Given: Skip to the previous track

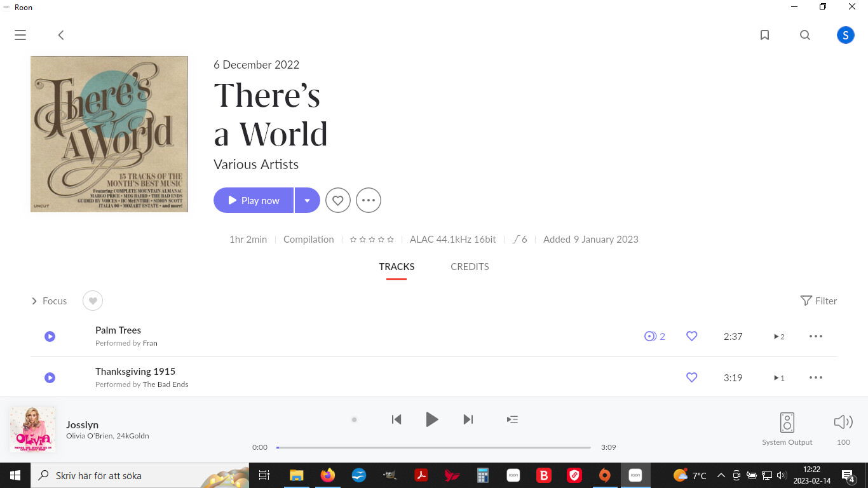Looking at the screenshot, I should (x=397, y=419).
